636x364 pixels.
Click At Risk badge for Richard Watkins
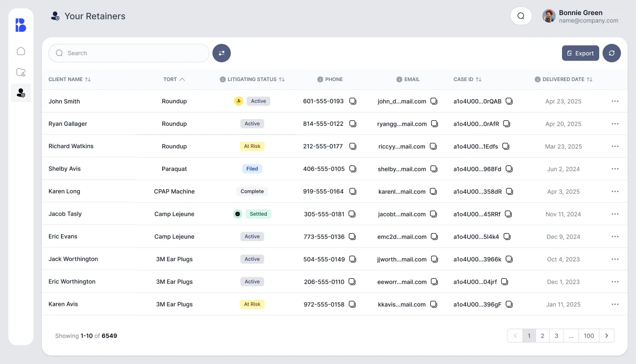(252, 146)
